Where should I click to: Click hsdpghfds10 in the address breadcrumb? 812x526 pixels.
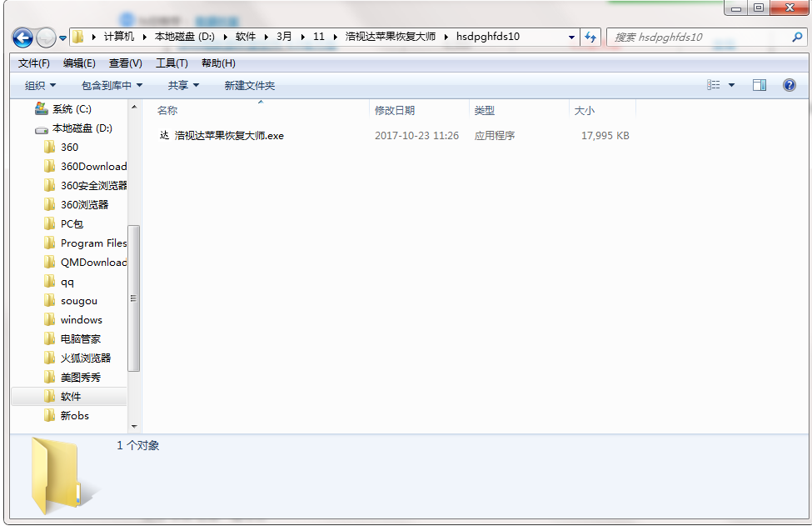click(x=488, y=37)
